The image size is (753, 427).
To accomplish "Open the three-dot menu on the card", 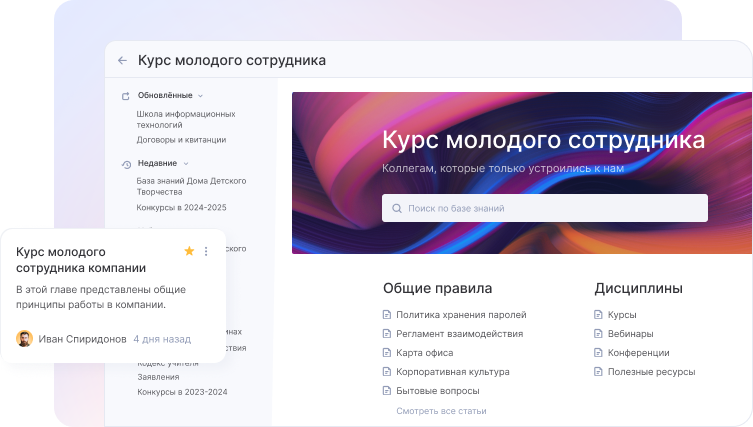I will 206,251.
